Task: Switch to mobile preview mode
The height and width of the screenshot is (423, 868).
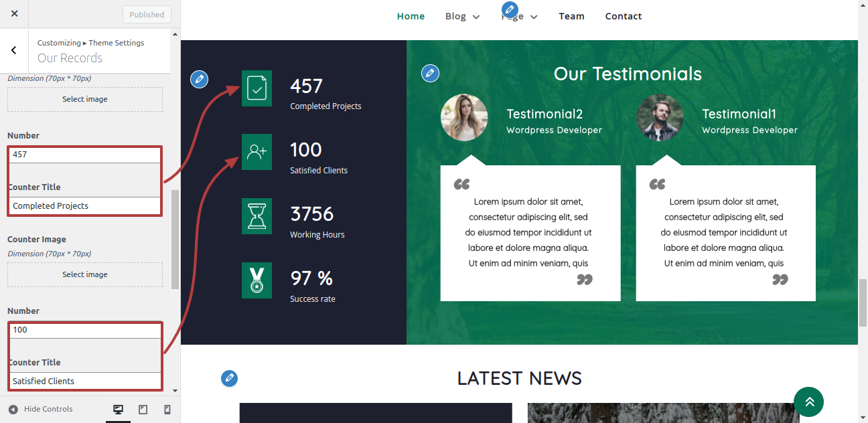Action: coord(167,410)
